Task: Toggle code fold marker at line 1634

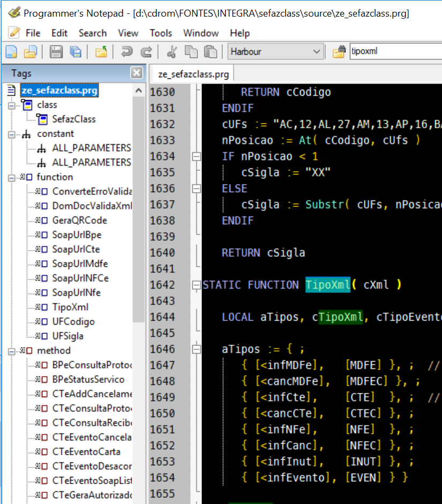Action: pos(196,156)
